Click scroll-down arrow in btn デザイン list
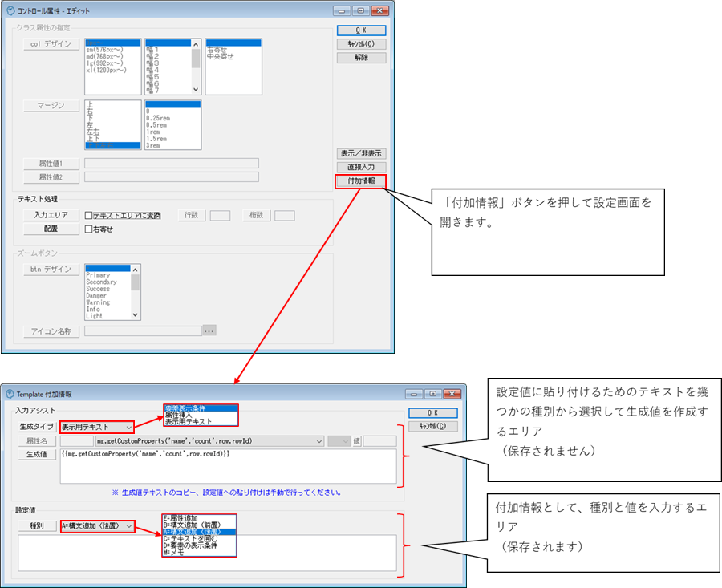The image size is (722, 588). tap(136, 316)
